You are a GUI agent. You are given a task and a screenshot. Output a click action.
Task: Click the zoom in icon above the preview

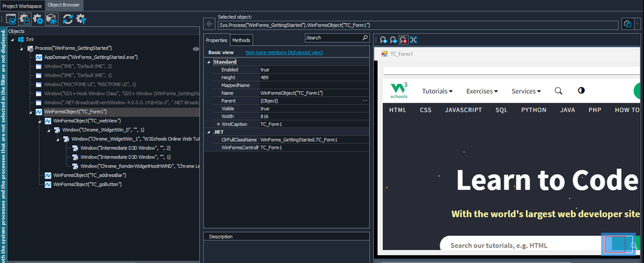click(x=382, y=41)
